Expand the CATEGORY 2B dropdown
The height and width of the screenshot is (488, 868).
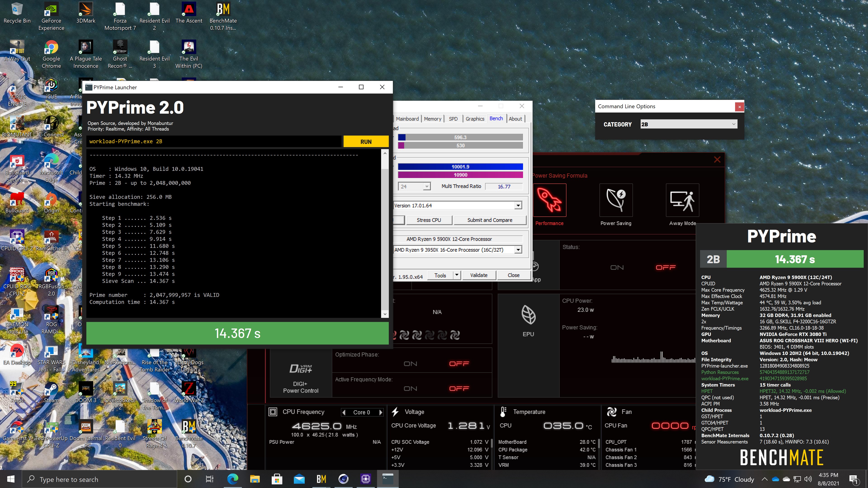click(x=688, y=124)
